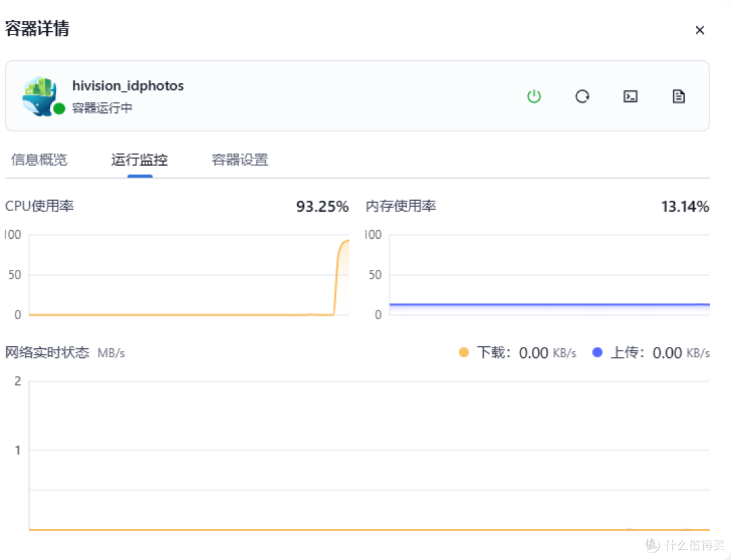Click the hivision_idphotos container name

[128, 86]
